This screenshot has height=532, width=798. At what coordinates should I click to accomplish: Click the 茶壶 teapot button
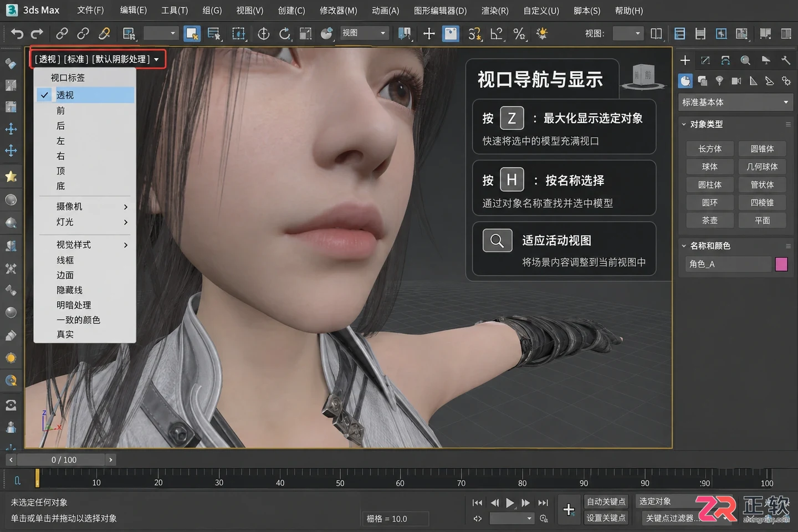pyautogui.click(x=710, y=220)
